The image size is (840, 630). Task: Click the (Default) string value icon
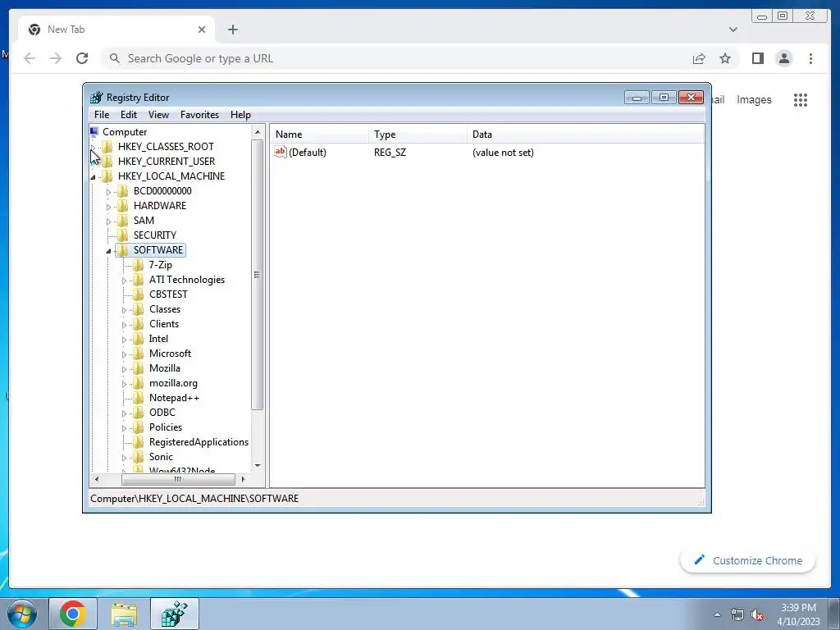pyautogui.click(x=281, y=152)
